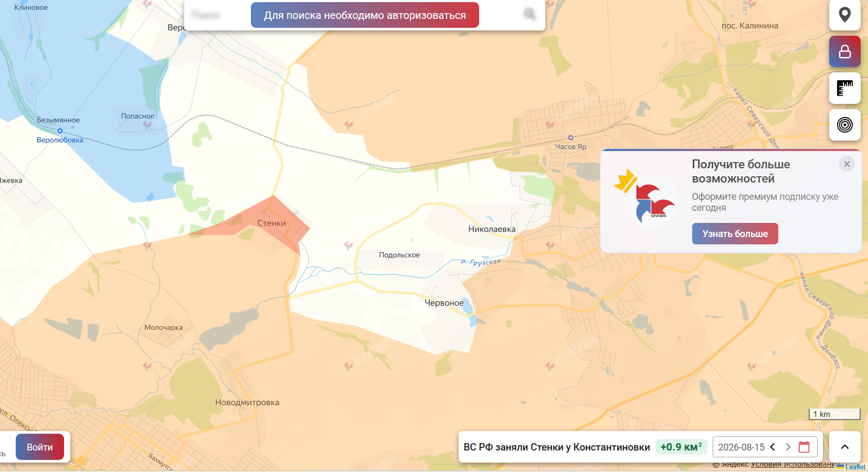Click the 'Попасное' map label
The image size is (868, 472).
click(138, 116)
